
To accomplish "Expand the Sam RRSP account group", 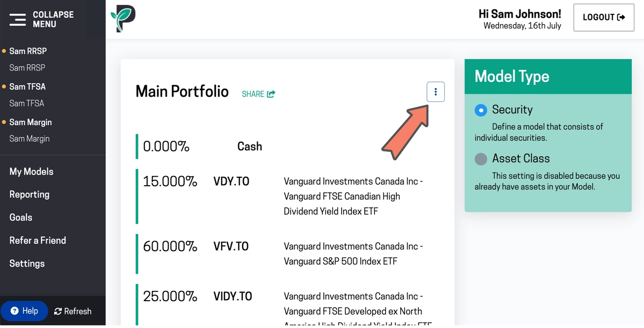I will pos(28,51).
